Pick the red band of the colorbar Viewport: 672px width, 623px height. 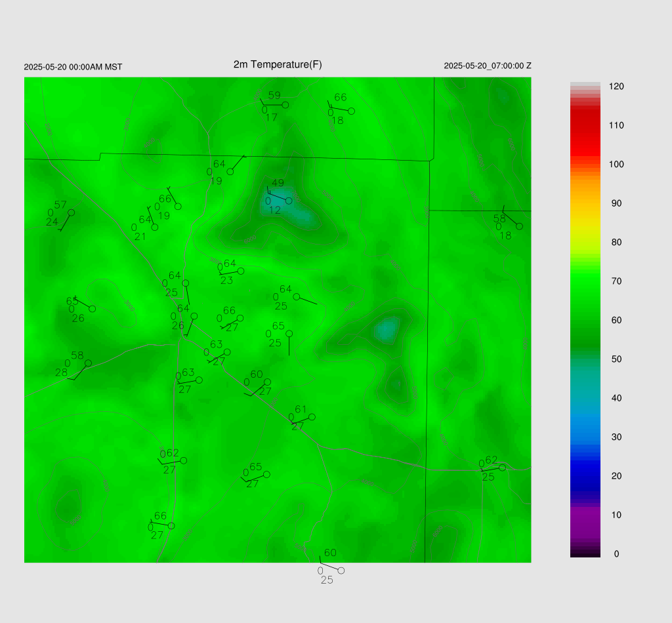(x=585, y=132)
